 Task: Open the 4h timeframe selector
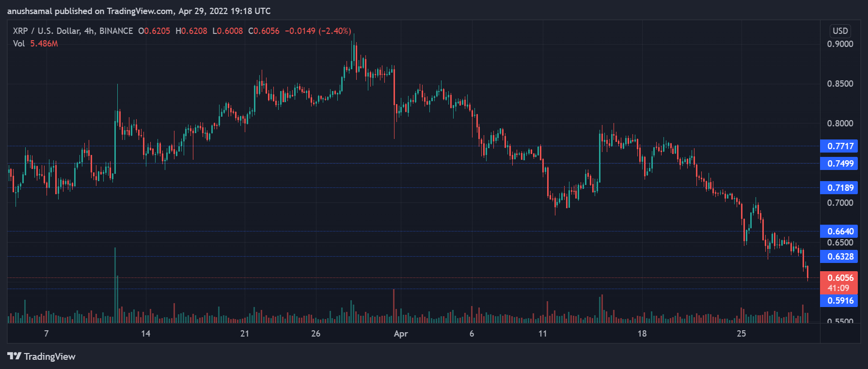[x=90, y=31]
